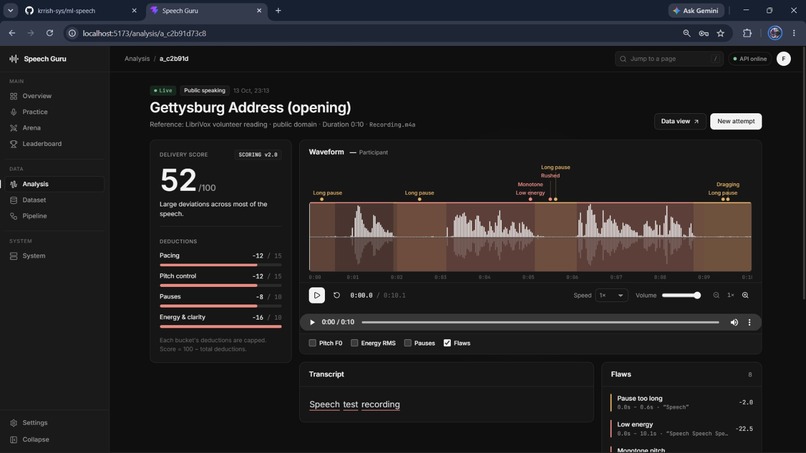Open a new browser tab
Screen dimensions: 806x453
pos(278,11)
